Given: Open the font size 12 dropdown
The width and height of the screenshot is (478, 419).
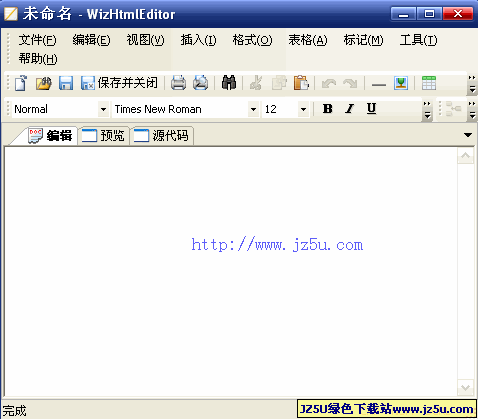Looking at the screenshot, I should pyautogui.click(x=303, y=109).
